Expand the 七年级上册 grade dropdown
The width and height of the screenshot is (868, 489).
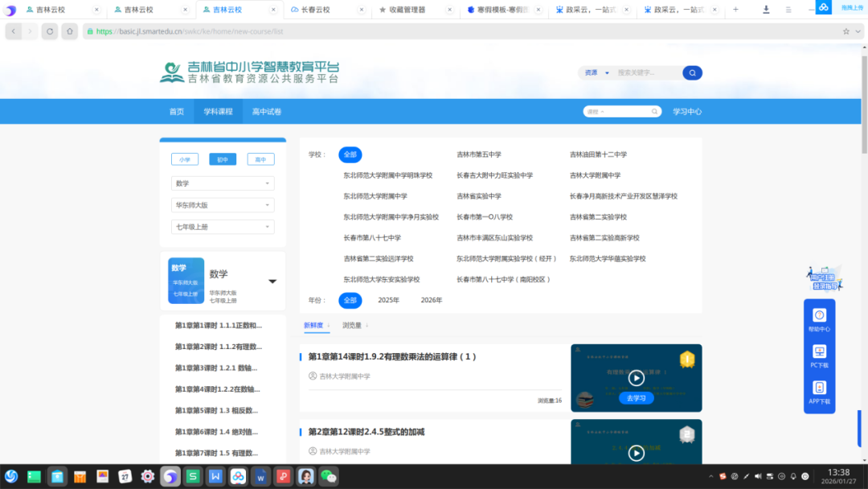coord(223,227)
